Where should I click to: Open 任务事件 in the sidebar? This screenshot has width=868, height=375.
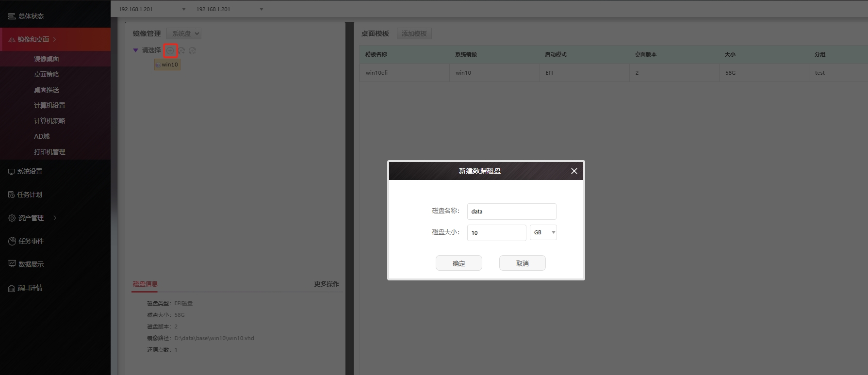pos(31,241)
